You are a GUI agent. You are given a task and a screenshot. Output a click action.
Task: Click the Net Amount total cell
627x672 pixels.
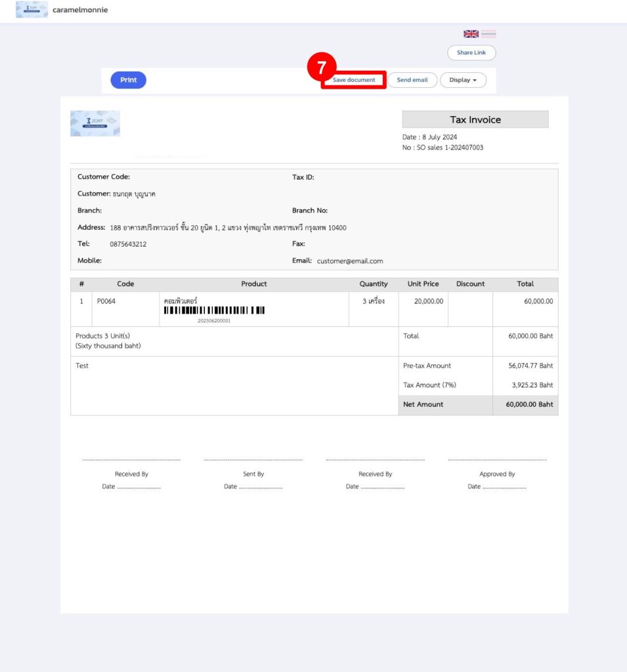pyautogui.click(x=422, y=404)
